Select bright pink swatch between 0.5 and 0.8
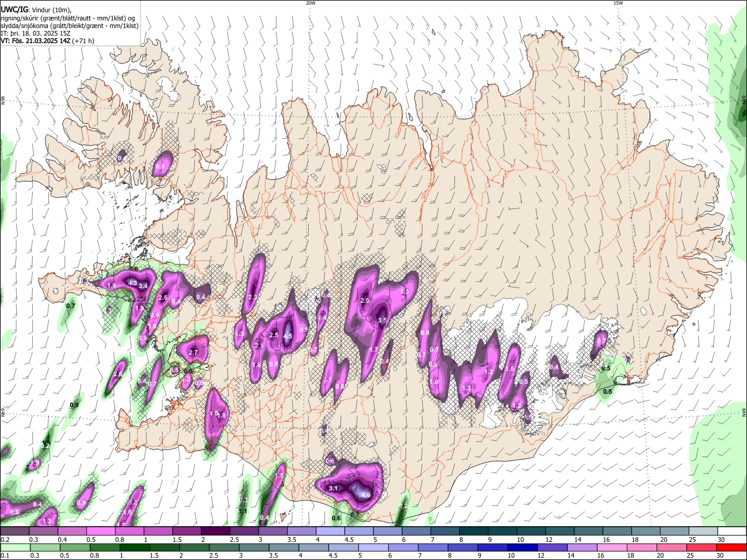Image resolution: width=747 pixels, height=560 pixels. 100,531
